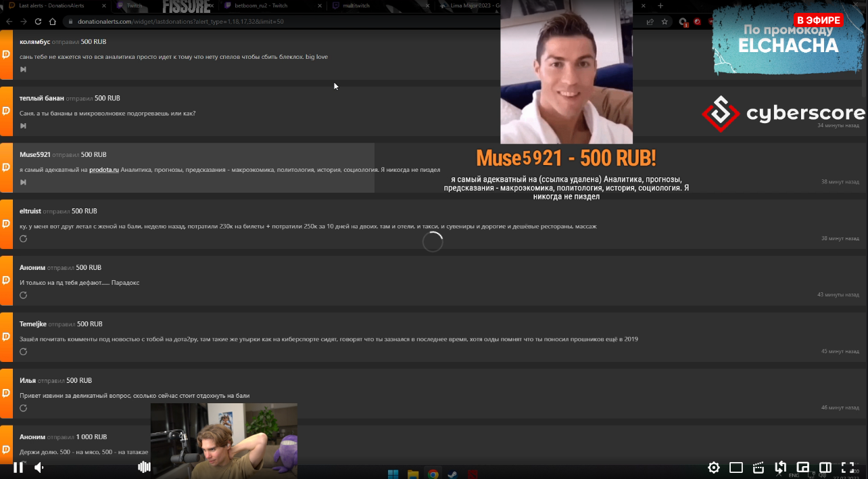Viewport: 868px width, 479px height.
Task: Reload the DonationAlerts page
Action: tap(39, 22)
